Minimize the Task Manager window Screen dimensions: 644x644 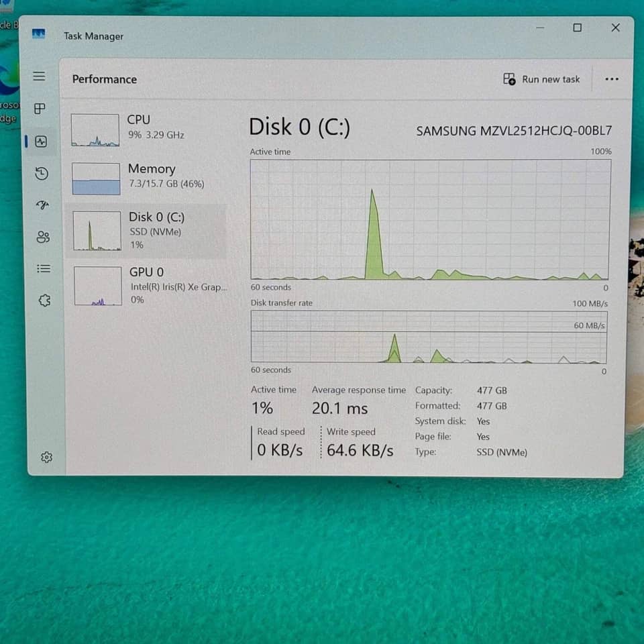click(x=540, y=28)
